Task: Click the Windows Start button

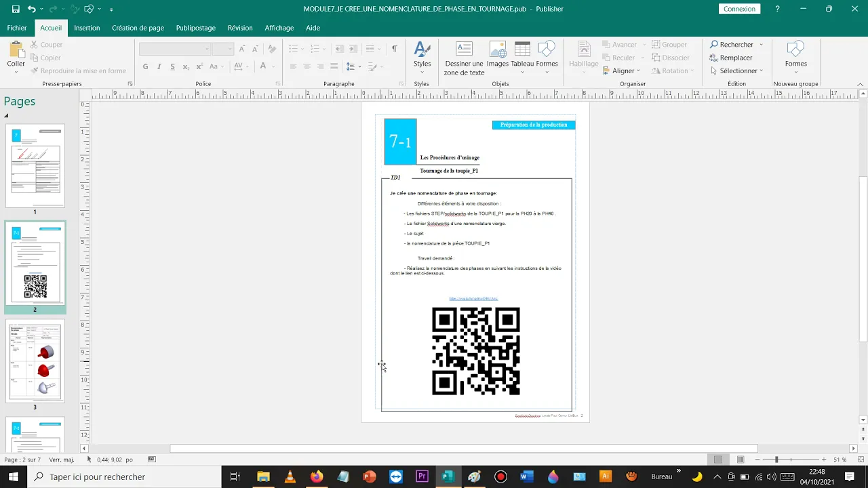Action: (14, 476)
